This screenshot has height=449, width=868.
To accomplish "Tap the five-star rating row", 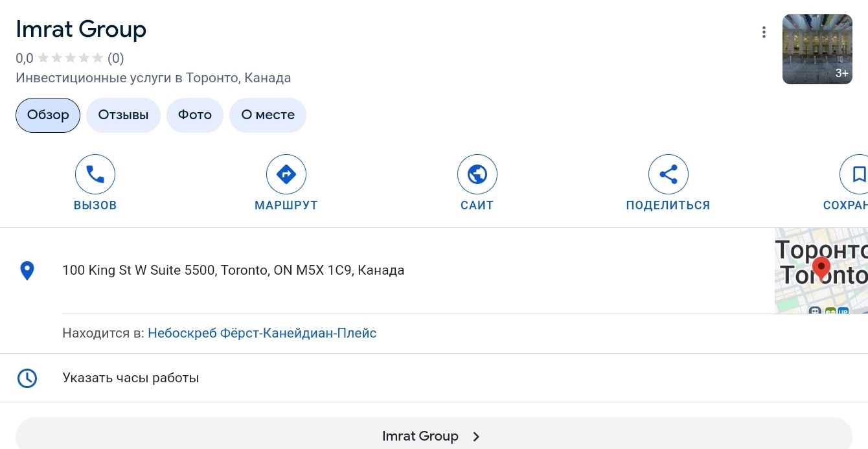I will click(x=71, y=58).
